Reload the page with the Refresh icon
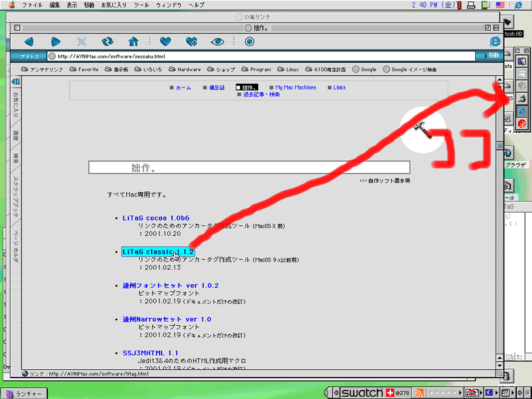This screenshot has height=399, width=532. (x=107, y=42)
